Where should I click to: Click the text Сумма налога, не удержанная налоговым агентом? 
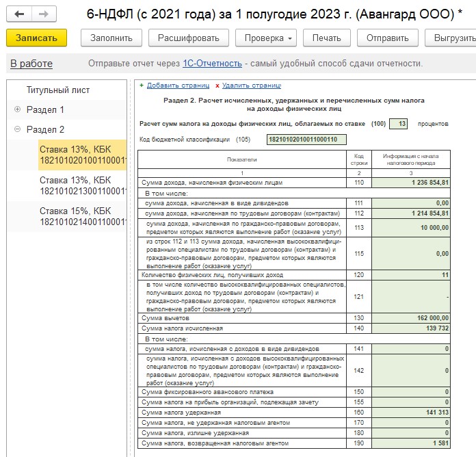pyautogui.click(x=215, y=423)
